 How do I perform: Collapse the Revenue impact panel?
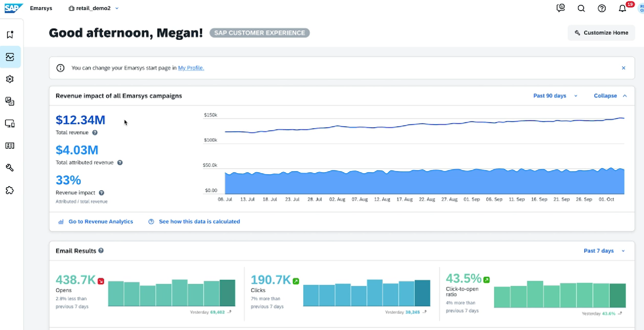610,96
